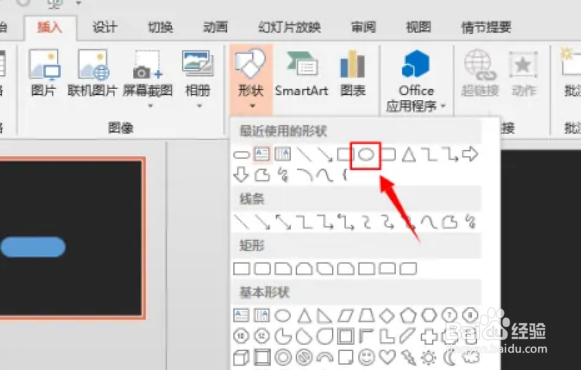Select the Heptagon shape labeled 7
581x370 pixels.
[449, 316]
